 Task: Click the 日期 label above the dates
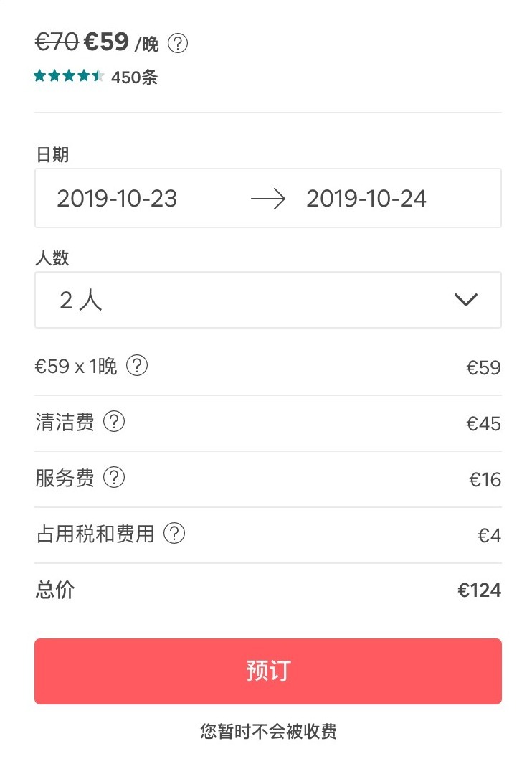tap(52, 154)
